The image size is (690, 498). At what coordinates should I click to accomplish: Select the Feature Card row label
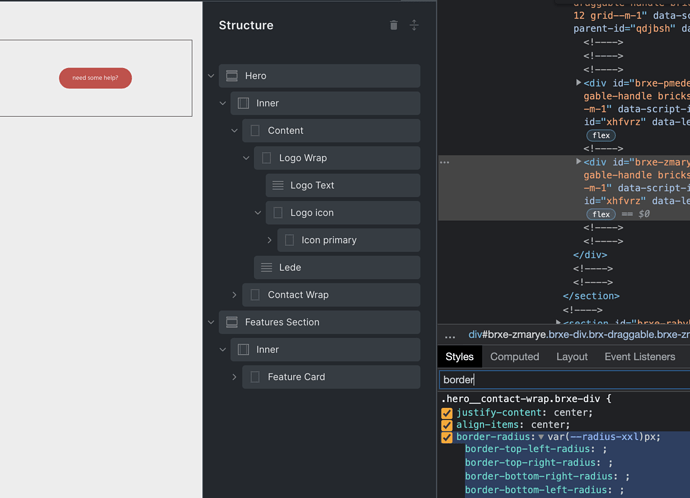click(x=296, y=377)
